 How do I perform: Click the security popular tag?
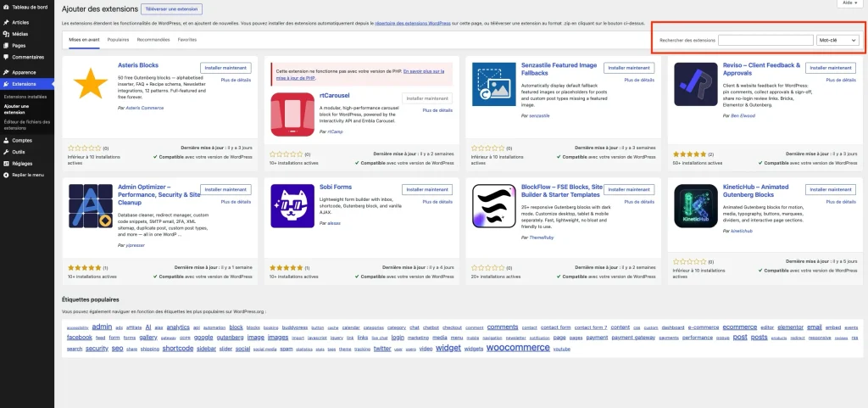pyautogui.click(x=97, y=349)
